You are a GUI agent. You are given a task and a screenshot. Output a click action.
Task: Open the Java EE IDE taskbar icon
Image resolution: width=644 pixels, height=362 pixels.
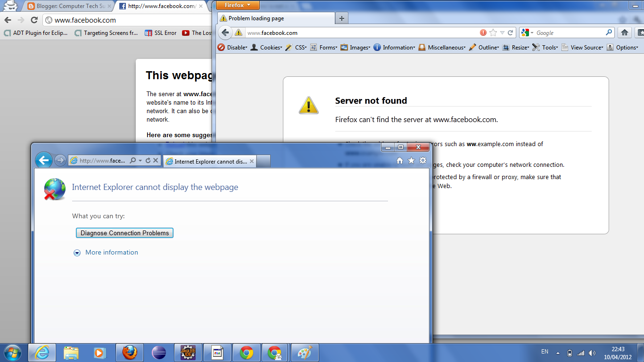click(x=188, y=353)
